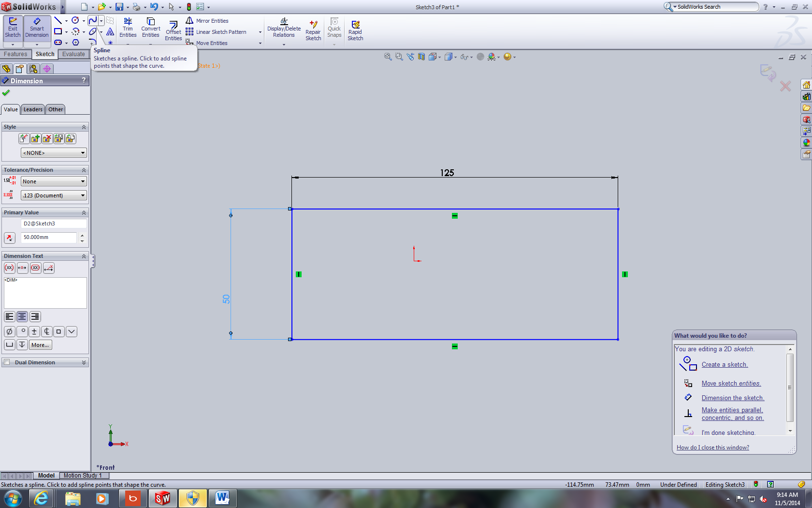
Task: Select the Polygon sketch tool
Action: point(75,43)
